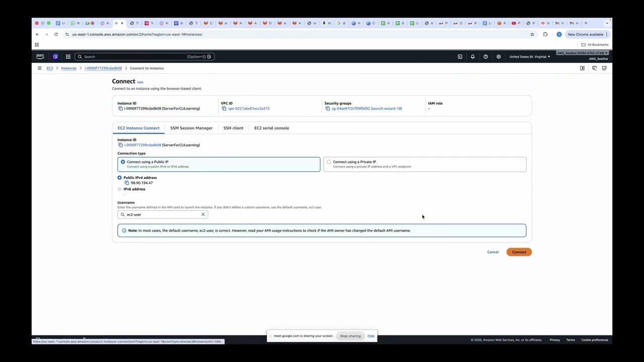
Task: Open Cookie preferences in the footer
Action: [595, 340]
